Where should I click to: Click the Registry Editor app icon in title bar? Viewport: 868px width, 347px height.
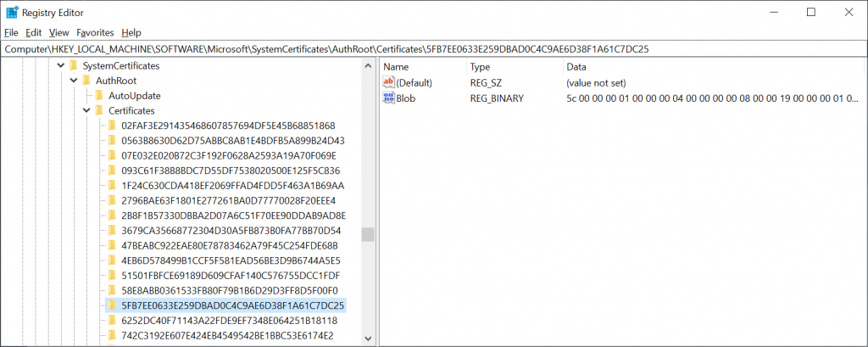(13, 12)
